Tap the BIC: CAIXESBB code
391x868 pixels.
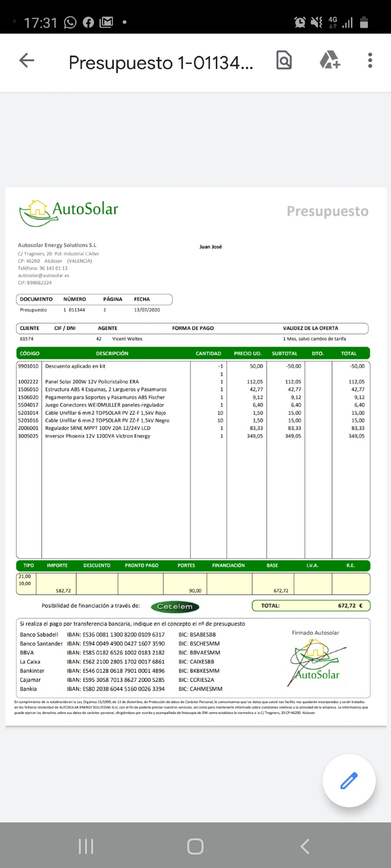pyautogui.click(x=196, y=662)
